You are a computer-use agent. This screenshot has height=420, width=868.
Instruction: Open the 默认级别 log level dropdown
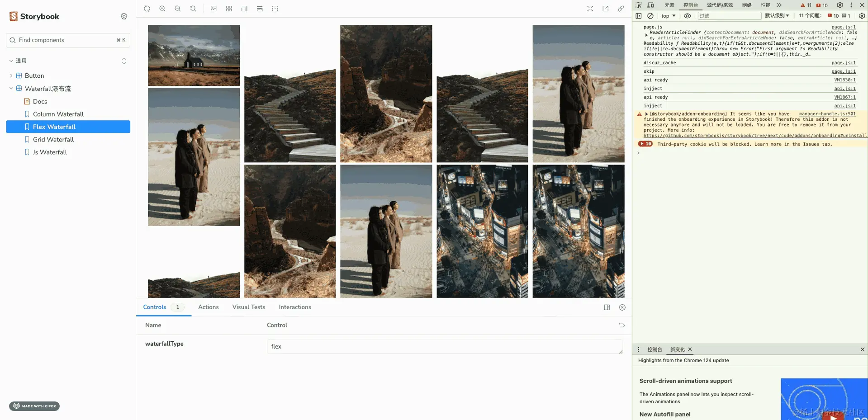(x=777, y=15)
